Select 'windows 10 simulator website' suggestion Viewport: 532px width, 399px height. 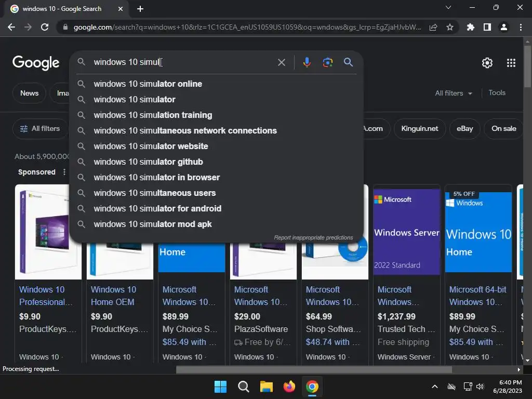(216, 146)
